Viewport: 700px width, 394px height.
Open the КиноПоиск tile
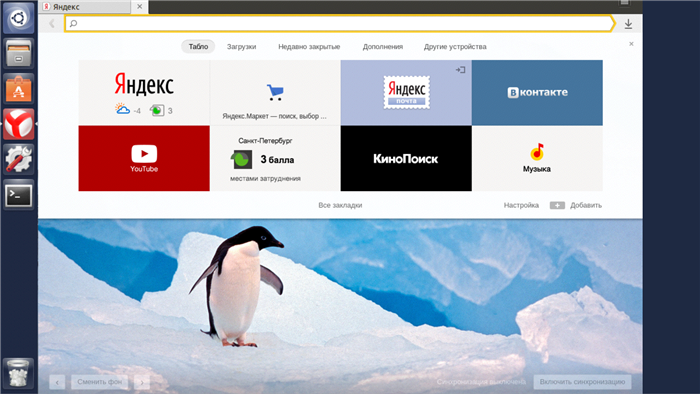coord(406,158)
